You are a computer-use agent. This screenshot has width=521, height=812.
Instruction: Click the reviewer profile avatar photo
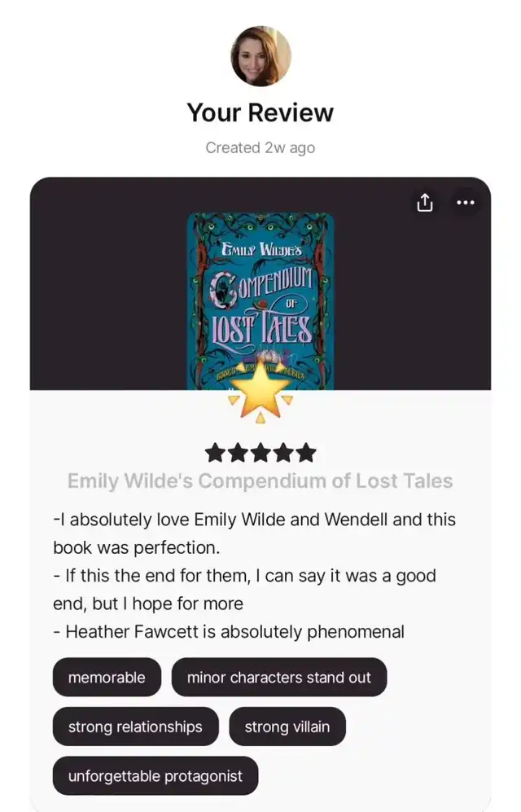pos(260,56)
